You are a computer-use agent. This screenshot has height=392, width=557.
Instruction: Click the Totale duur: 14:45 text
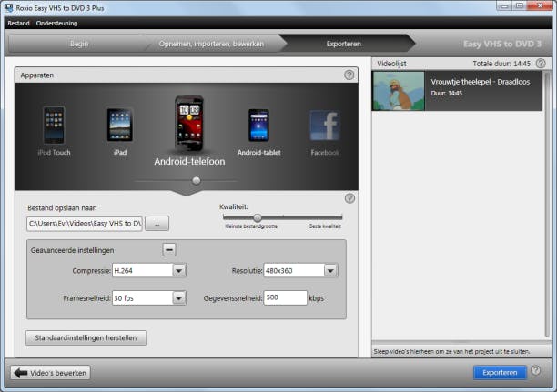point(501,64)
